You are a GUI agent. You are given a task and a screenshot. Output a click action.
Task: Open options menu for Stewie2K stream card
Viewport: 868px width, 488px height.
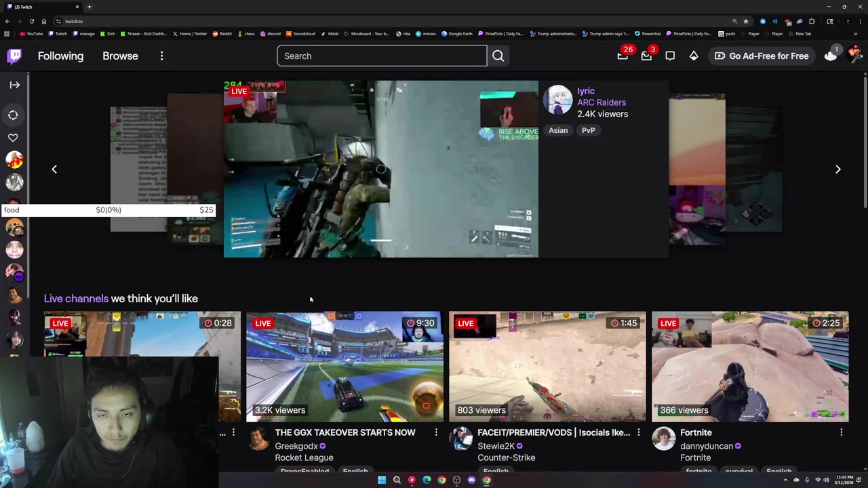(639, 432)
